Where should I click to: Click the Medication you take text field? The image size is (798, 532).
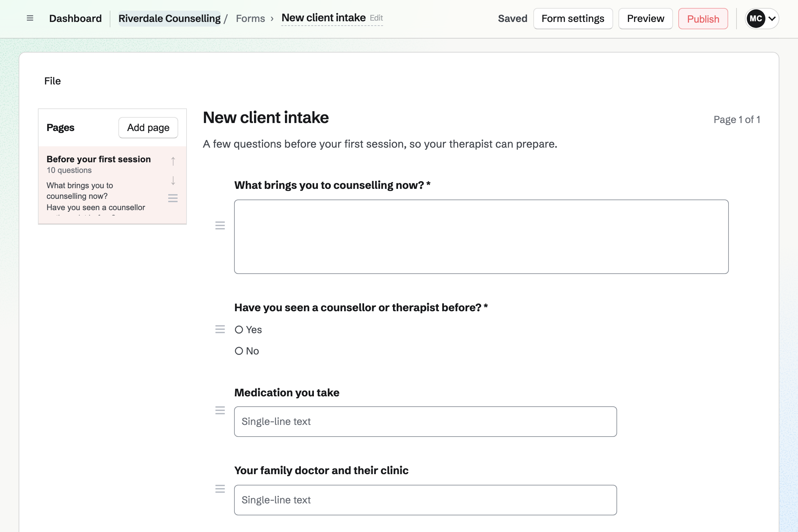(x=426, y=421)
